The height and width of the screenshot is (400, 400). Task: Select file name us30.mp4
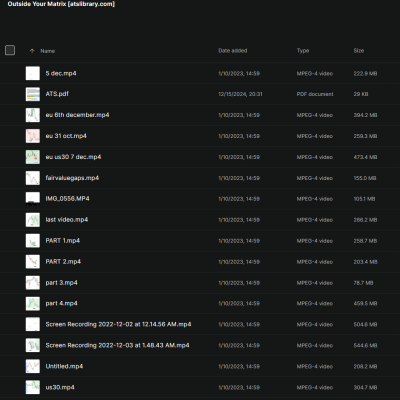click(x=60, y=387)
